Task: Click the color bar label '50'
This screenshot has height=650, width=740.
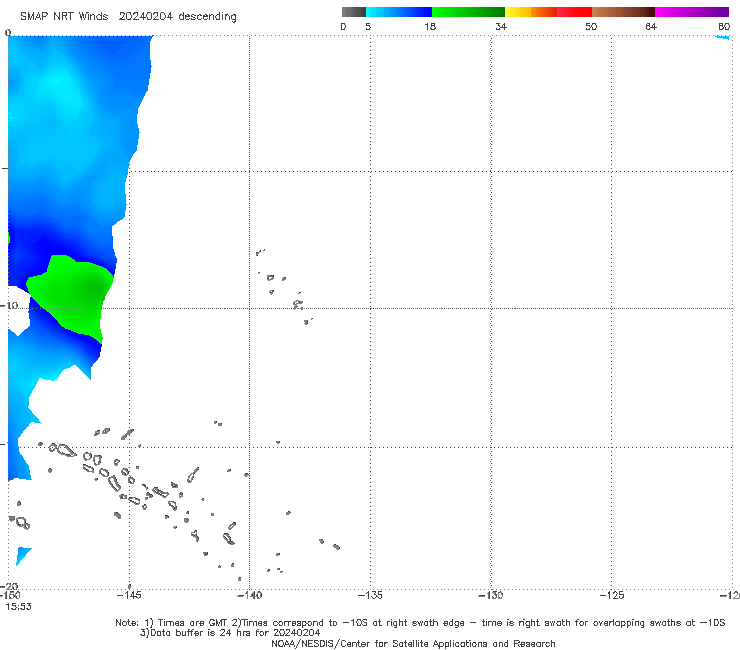Action: (x=591, y=26)
